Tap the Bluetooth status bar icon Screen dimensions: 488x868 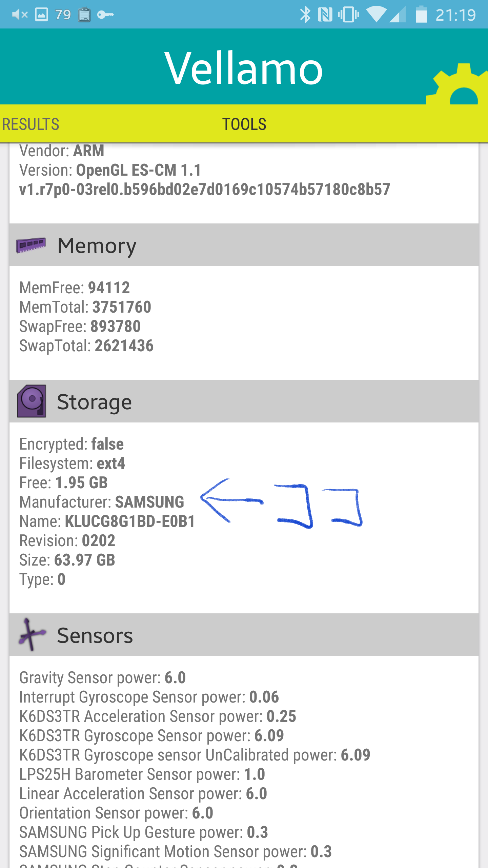click(x=305, y=15)
